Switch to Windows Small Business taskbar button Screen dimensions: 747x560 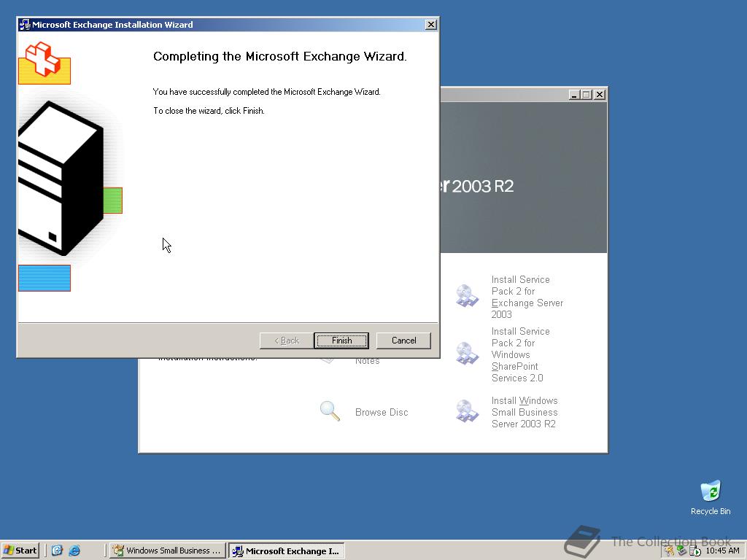(x=168, y=551)
